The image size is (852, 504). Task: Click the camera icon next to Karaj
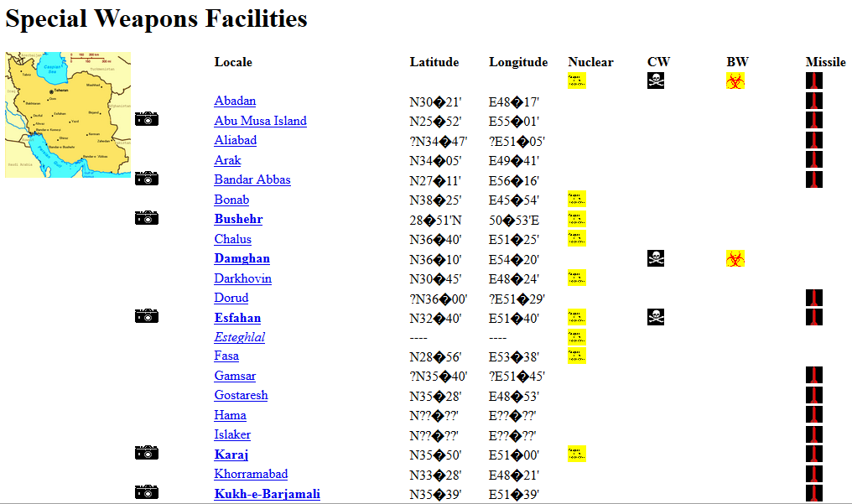[147, 454]
